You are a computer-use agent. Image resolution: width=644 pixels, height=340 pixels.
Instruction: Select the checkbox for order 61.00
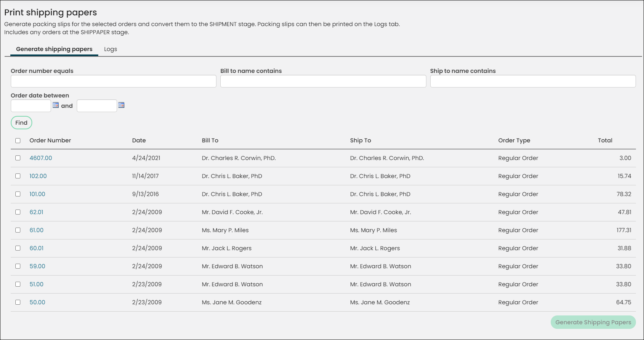click(x=18, y=230)
